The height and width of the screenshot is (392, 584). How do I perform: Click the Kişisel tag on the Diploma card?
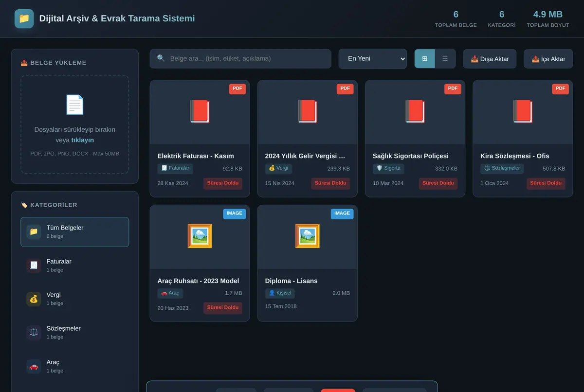tap(280, 293)
